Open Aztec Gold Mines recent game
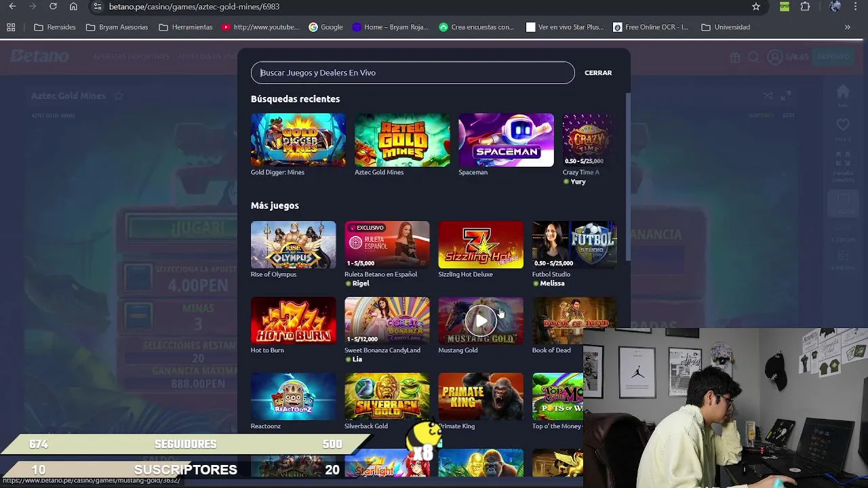This screenshot has height=488, width=868. coord(402,140)
